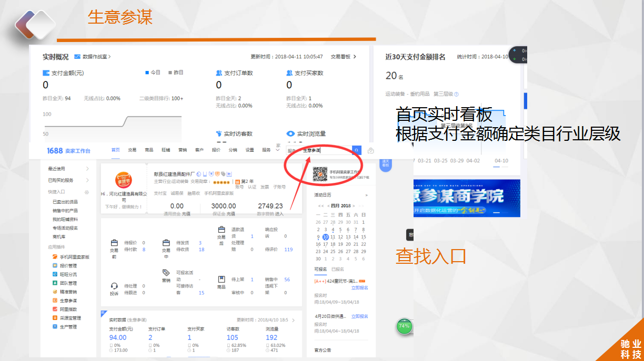Click the 生产管理 sidebar icon
644x361 pixels.
point(55,326)
